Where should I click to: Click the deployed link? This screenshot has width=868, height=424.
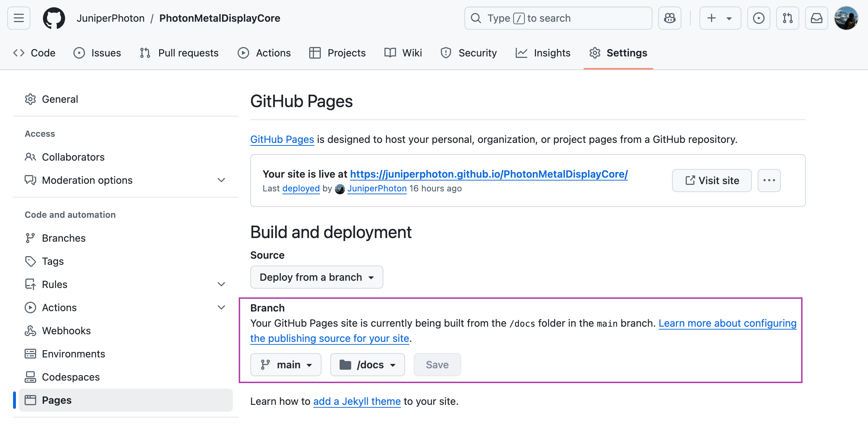[301, 188]
